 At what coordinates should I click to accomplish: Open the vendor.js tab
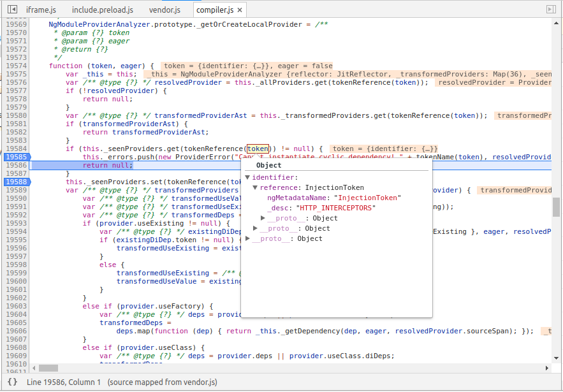[165, 10]
